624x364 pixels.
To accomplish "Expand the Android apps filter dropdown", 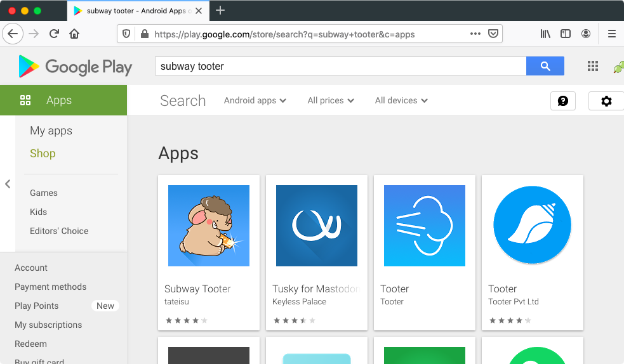I will [255, 101].
